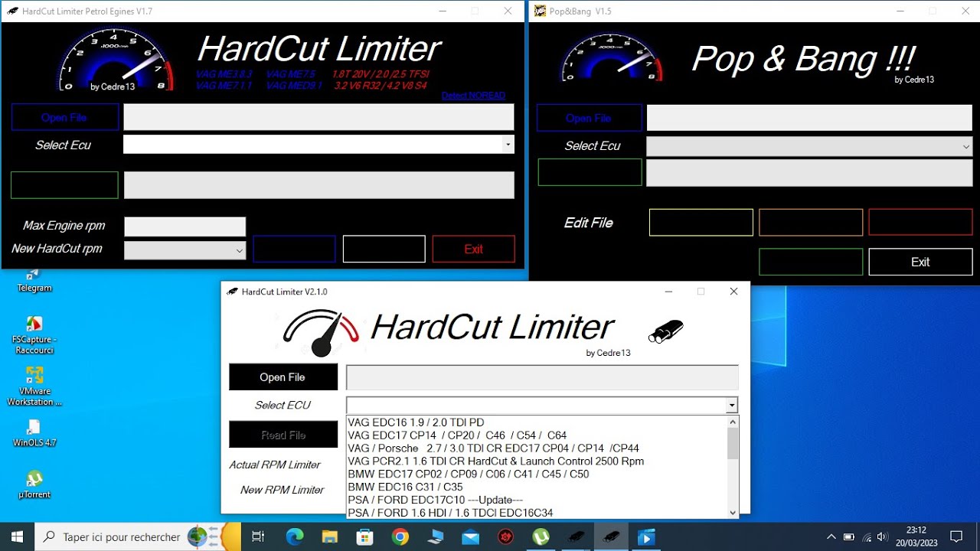Choose VAG EDC17 CP14 / CP20 option
This screenshot has width=980, height=551.
pyautogui.click(x=536, y=435)
